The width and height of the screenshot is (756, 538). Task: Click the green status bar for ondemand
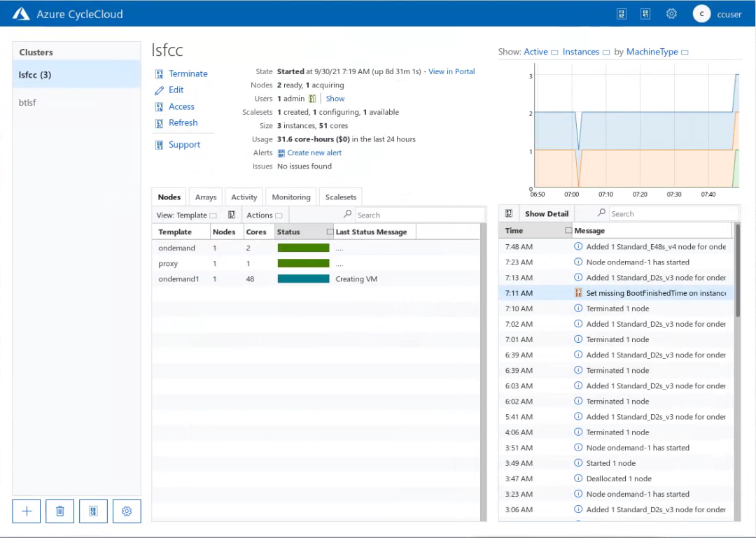point(303,248)
